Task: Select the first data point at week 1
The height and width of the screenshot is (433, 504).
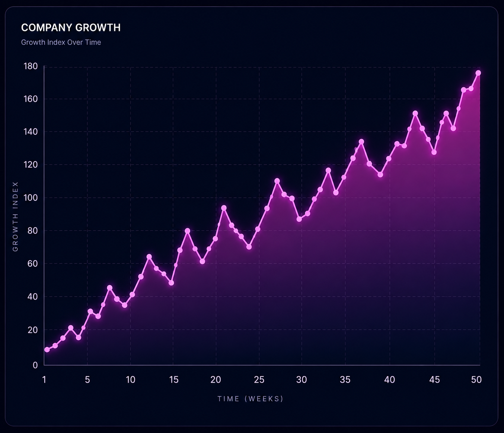Action: pos(47,350)
